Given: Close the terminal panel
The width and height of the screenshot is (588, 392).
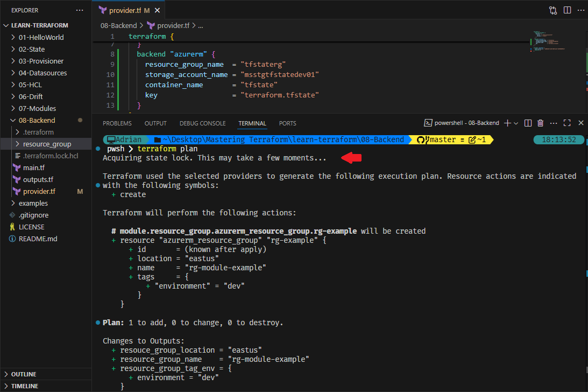Looking at the screenshot, I should coord(581,123).
